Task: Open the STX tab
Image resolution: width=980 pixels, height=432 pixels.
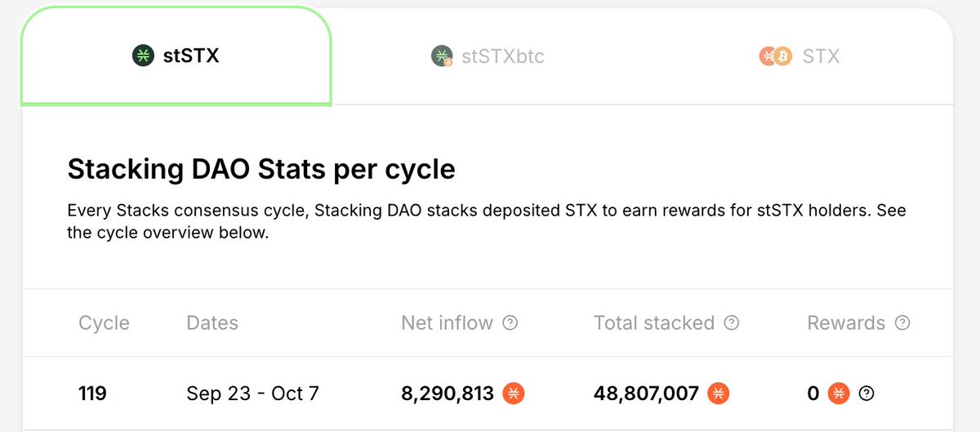Action: tap(799, 56)
